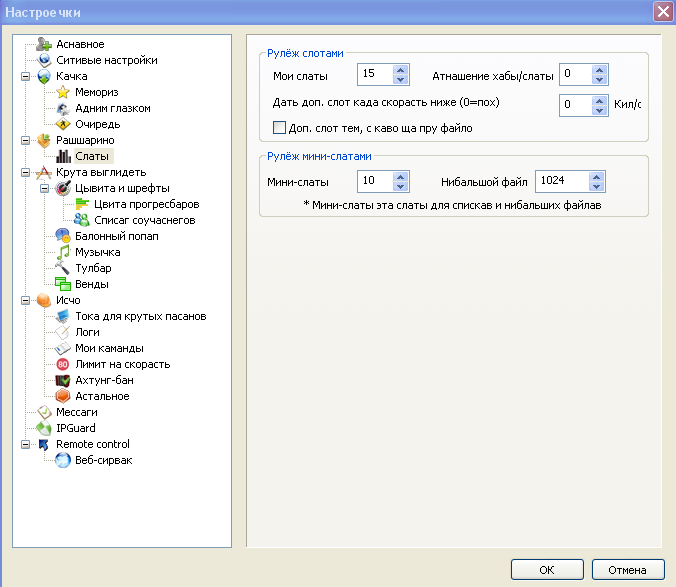Collapse the Крута выглидеть tree branch
The width and height of the screenshot is (676, 587).
(x=25, y=172)
